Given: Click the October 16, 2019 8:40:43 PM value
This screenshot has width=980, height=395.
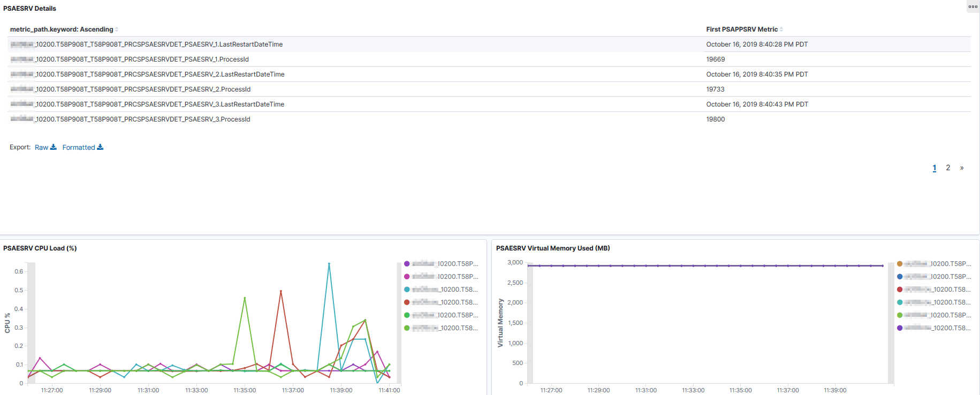Looking at the screenshot, I should (757, 104).
